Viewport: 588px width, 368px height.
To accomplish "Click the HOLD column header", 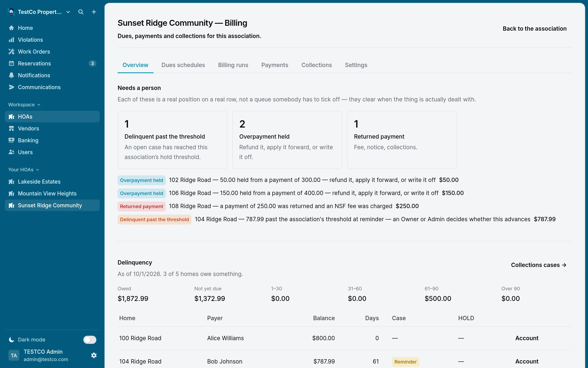I will tap(466, 318).
